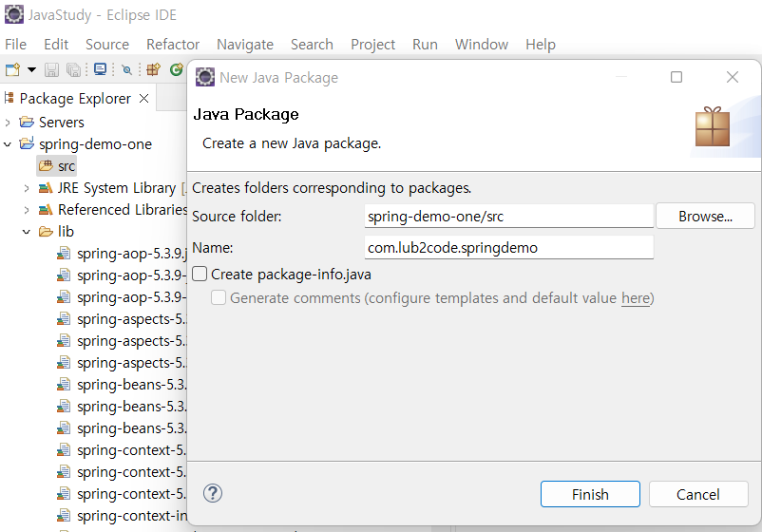Click the Save toolbar icon
Image resolution: width=762 pixels, height=532 pixels.
click(x=51, y=70)
